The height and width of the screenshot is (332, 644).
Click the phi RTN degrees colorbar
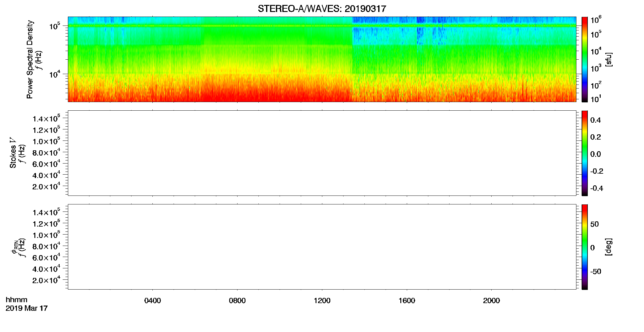coord(585,247)
